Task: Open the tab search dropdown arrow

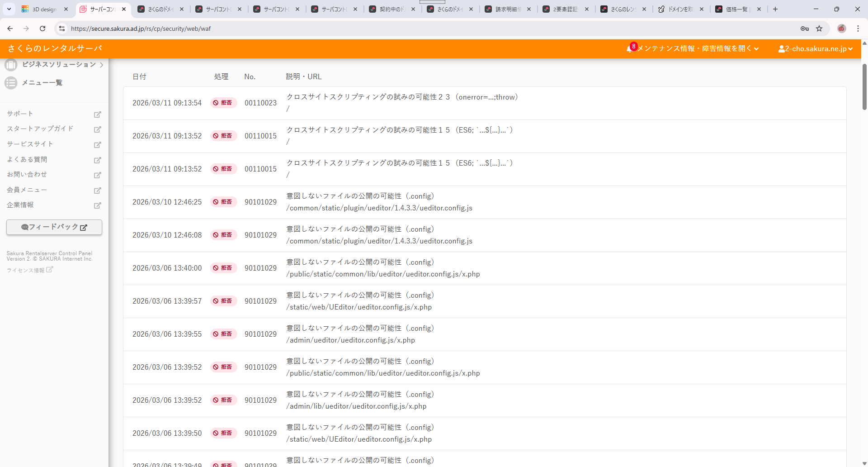Action: [9, 9]
